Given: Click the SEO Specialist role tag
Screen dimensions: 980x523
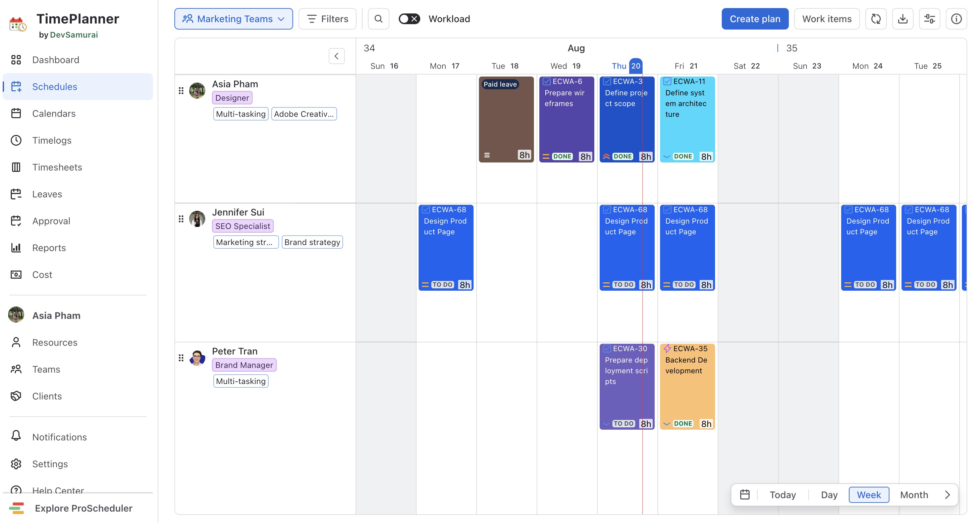Looking at the screenshot, I should click(x=243, y=226).
